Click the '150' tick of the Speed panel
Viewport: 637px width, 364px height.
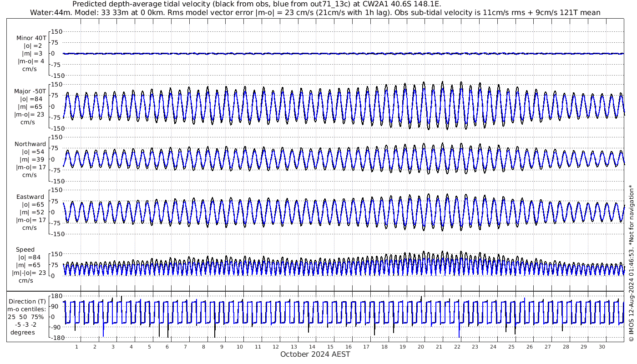[x=56, y=254]
